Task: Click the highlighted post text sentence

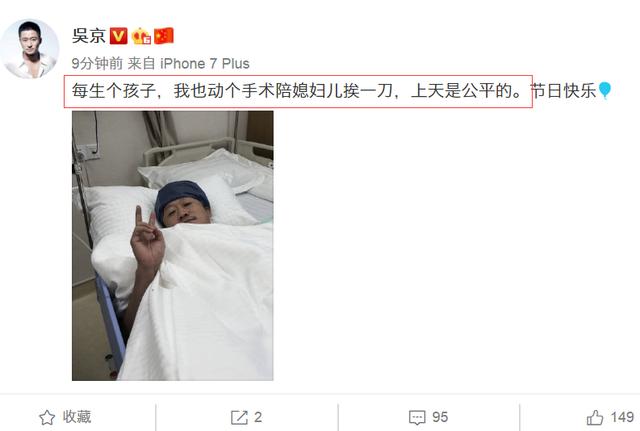Action: tap(298, 91)
